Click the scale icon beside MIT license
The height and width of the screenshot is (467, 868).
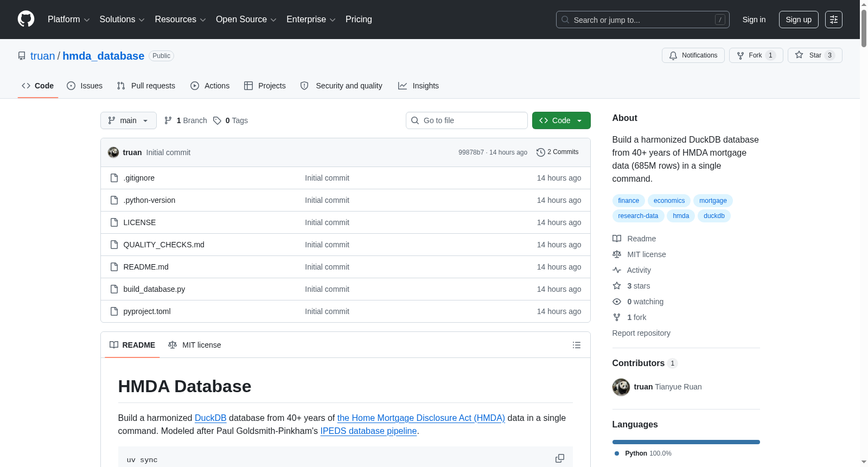pyautogui.click(x=617, y=254)
